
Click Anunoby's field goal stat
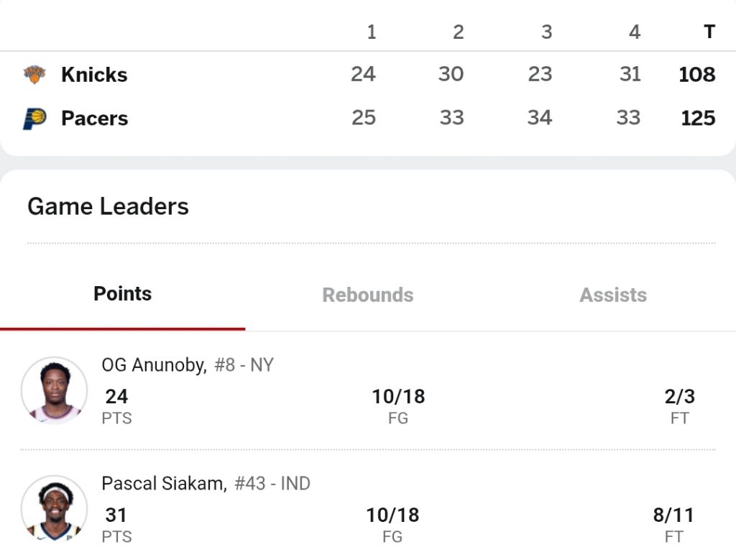(x=398, y=397)
